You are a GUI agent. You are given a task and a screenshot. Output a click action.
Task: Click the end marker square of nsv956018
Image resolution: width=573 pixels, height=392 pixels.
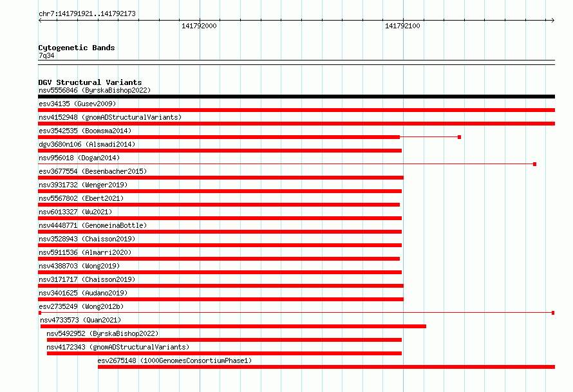(534, 164)
